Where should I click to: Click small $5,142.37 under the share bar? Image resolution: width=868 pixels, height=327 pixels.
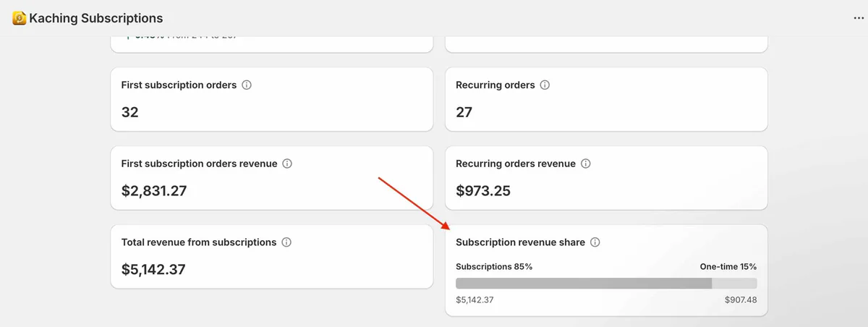click(475, 300)
